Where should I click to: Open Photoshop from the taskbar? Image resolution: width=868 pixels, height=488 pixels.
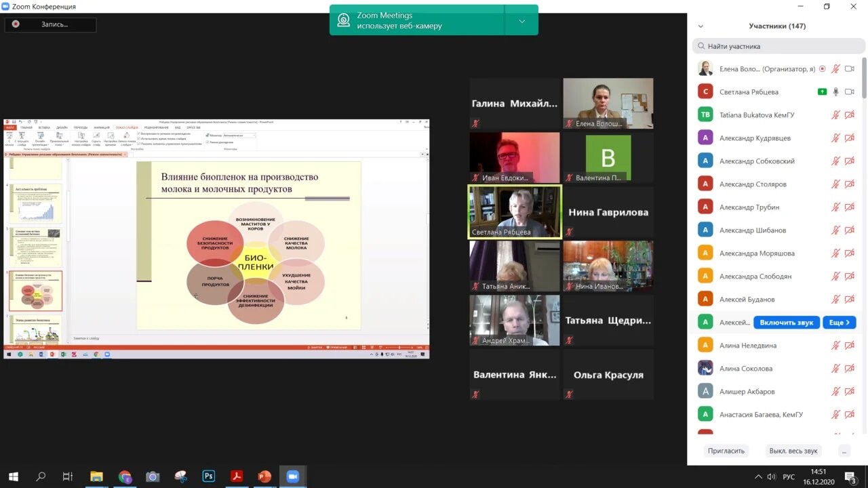coord(208,476)
